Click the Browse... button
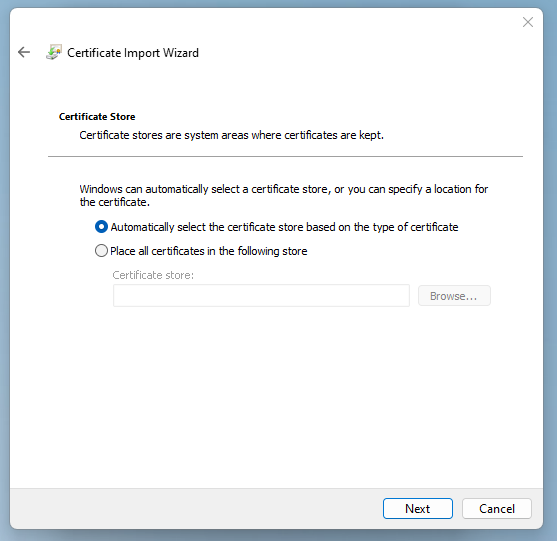This screenshot has width=557, height=541. pyautogui.click(x=454, y=296)
